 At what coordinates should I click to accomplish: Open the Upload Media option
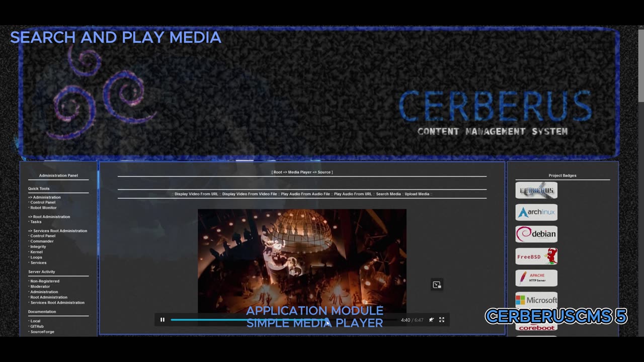(x=417, y=194)
